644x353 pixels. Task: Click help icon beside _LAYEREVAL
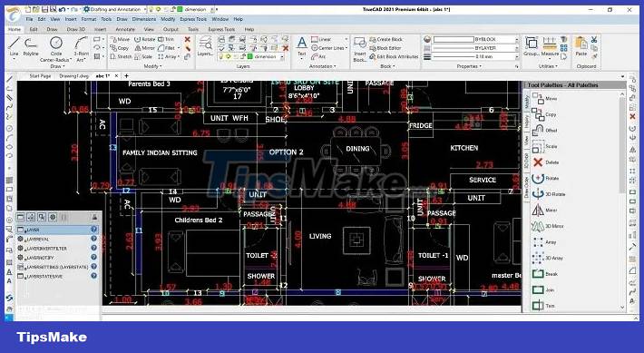coord(94,239)
